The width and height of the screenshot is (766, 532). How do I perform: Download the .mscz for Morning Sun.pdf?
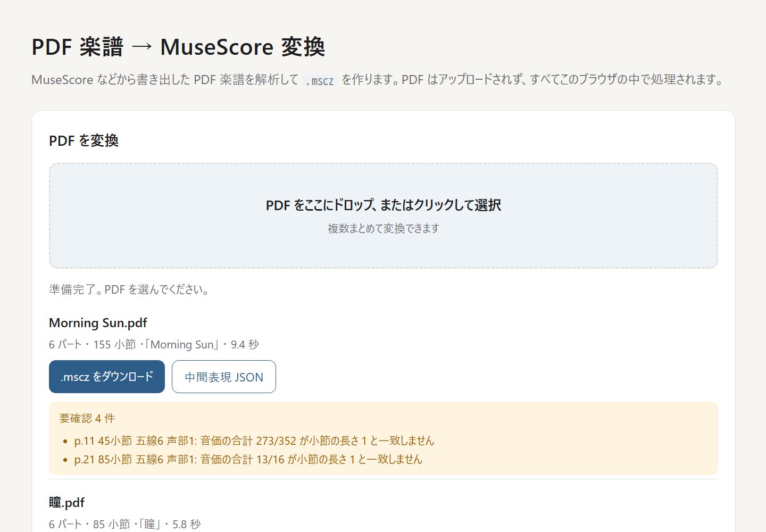(x=107, y=377)
